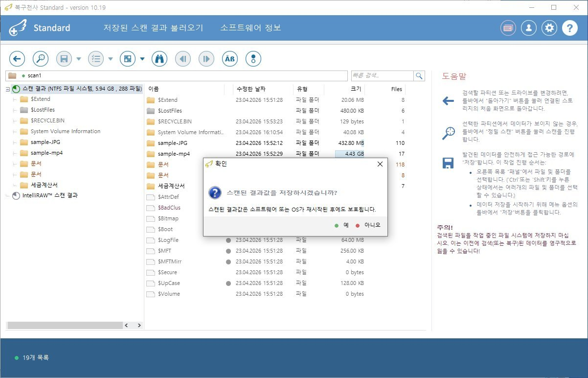Screen dimensions: 588x378
Task: Open the view mode dropdown arrow
Action: coord(142,59)
